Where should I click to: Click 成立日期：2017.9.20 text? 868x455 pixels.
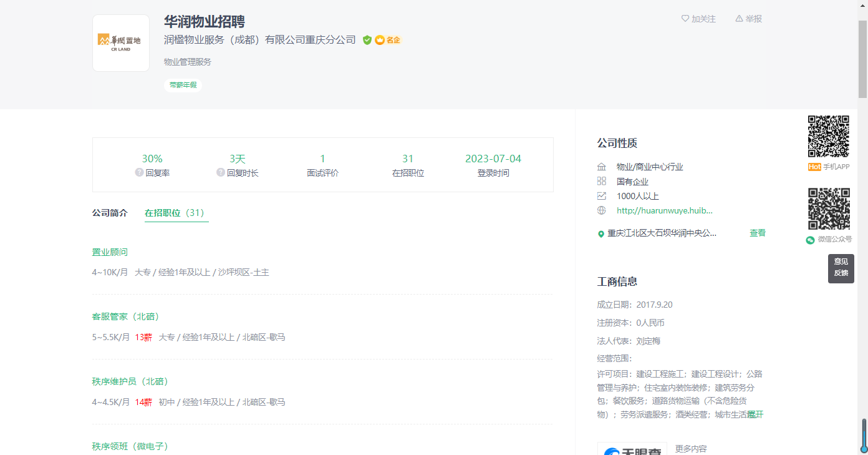tap(635, 305)
